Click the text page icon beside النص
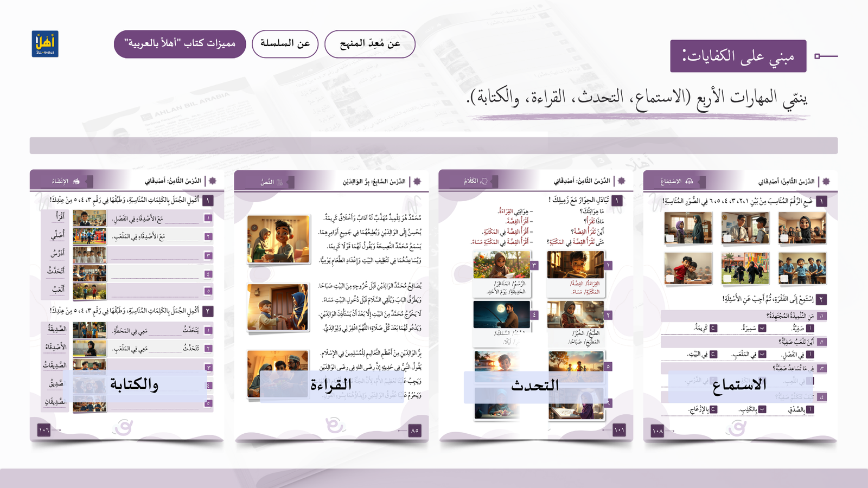Image resolution: width=868 pixels, height=488 pixels. (280, 182)
